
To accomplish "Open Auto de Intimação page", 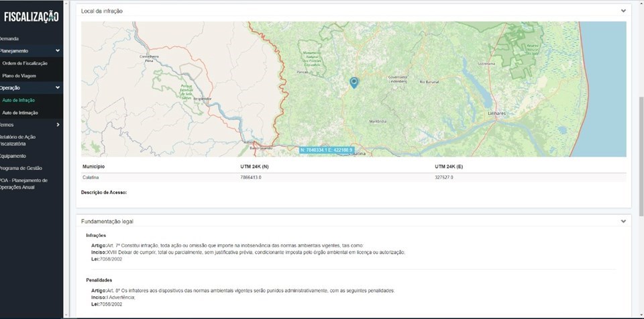I will point(20,113).
